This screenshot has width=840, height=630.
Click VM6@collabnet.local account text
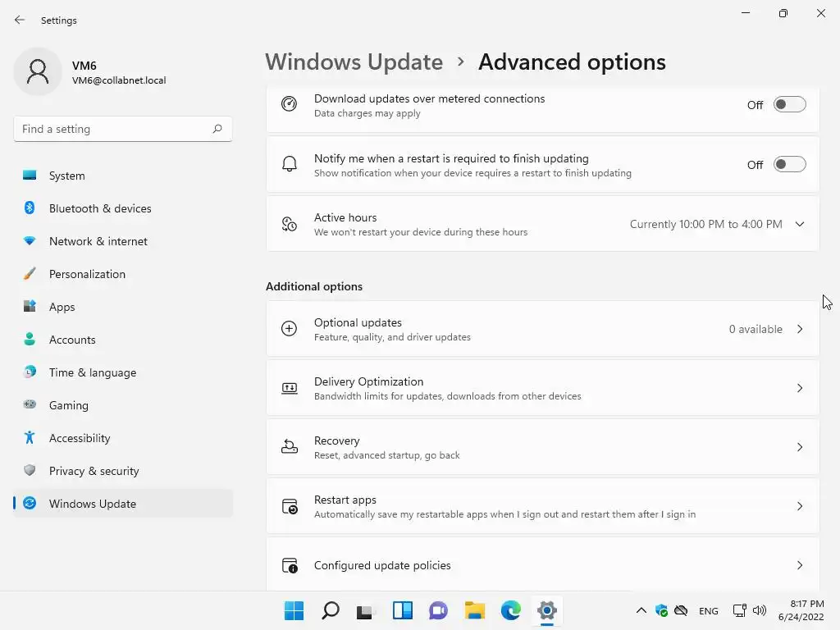pos(119,80)
